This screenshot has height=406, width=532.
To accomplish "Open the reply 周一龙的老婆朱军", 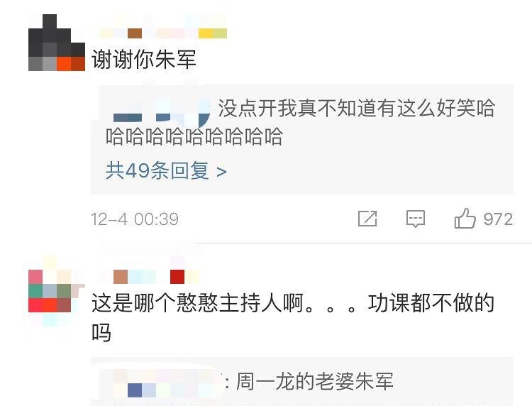I will click(x=314, y=381).
